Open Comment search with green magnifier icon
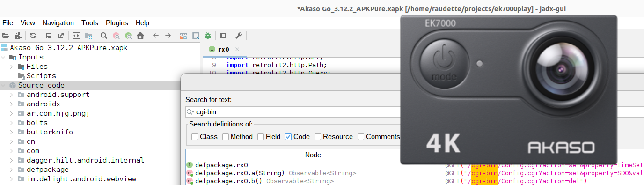Screen dimensions: 644x185 click(x=128, y=36)
